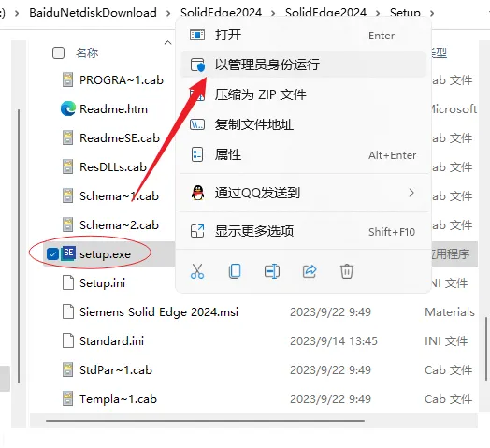Click the share icon in context menu
The image size is (490, 448).
(x=310, y=271)
